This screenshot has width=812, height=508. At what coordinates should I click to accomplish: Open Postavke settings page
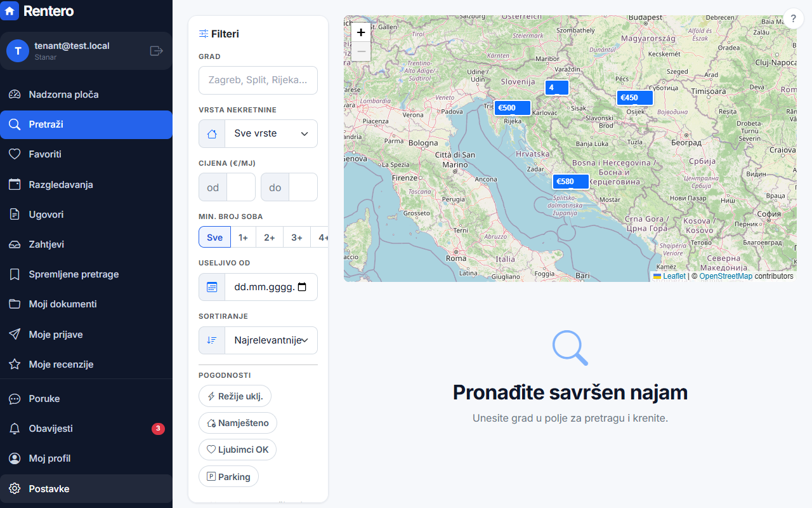(86, 489)
